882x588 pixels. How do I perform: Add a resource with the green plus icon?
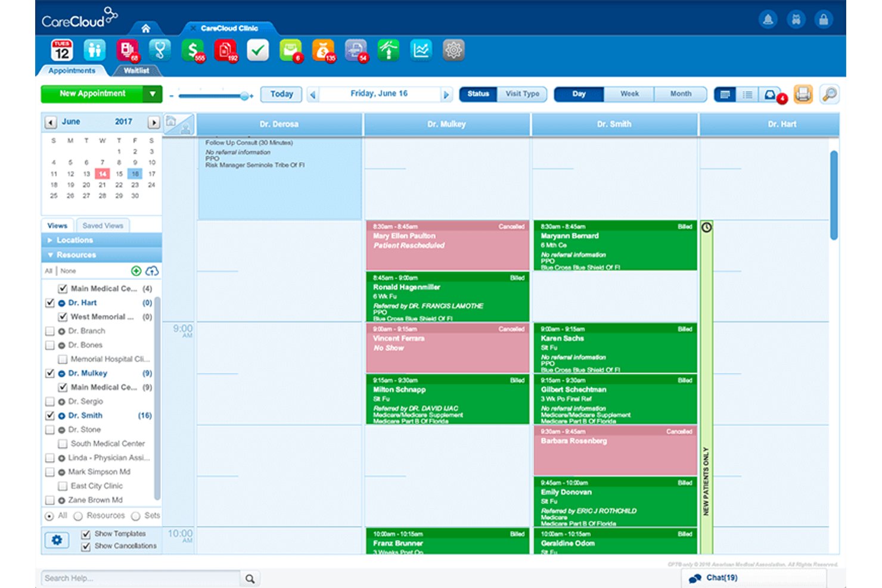[x=136, y=271]
